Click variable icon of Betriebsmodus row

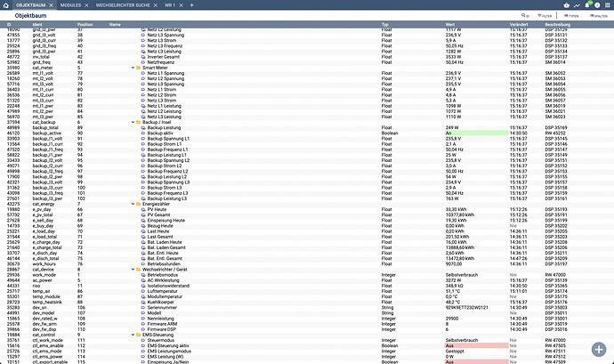pyautogui.click(x=143, y=275)
